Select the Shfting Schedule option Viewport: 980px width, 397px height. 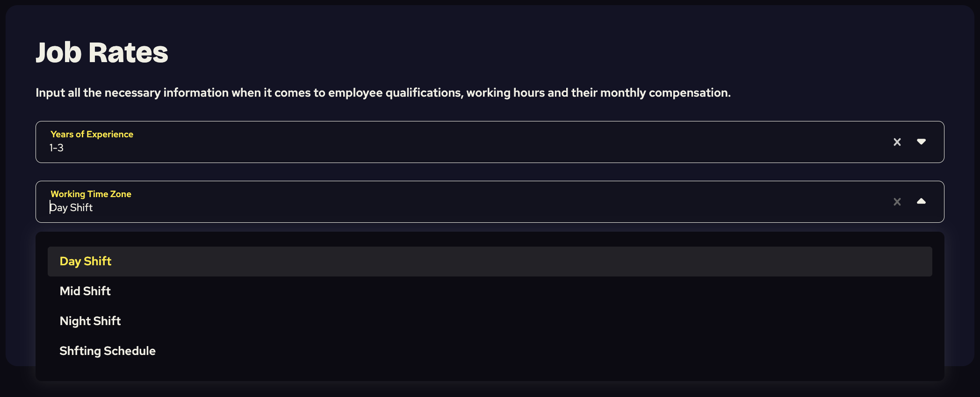[x=108, y=351]
